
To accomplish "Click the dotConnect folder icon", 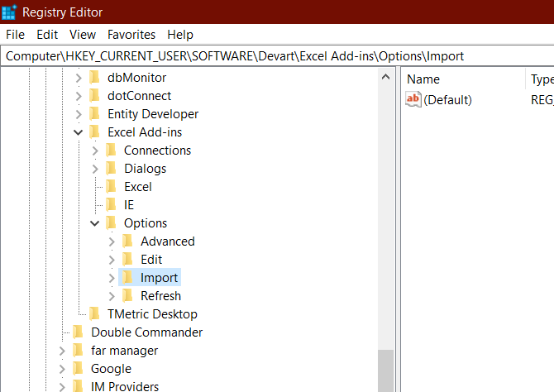I will click(x=94, y=95).
